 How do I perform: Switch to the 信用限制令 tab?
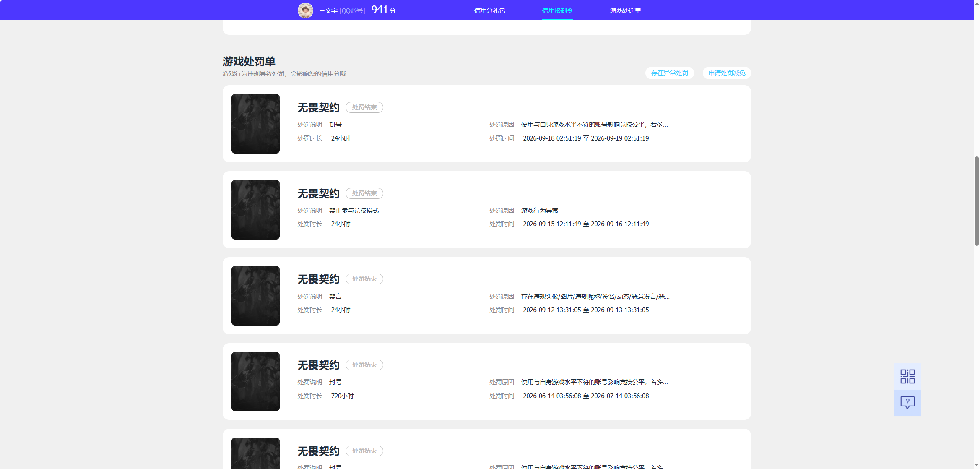click(x=557, y=10)
